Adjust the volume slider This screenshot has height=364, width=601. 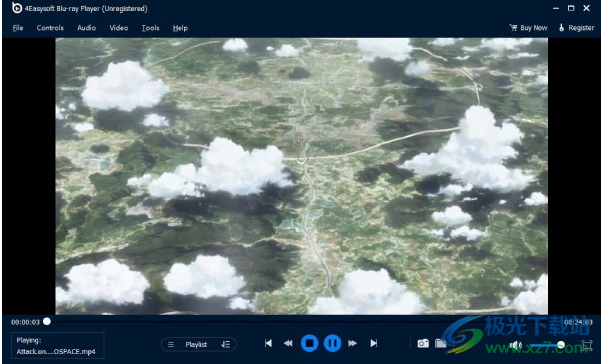pos(547,345)
